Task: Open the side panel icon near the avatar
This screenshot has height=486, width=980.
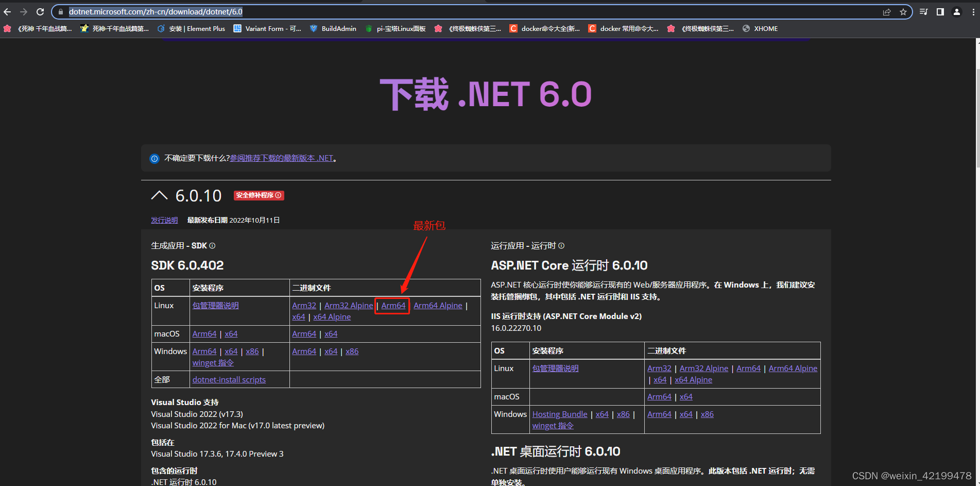Action: click(x=940, y=11)
